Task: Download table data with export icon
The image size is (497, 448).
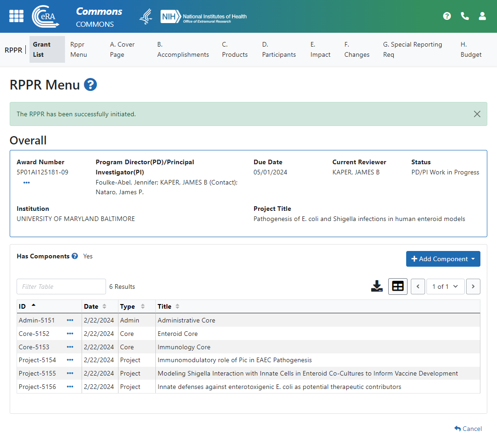Action: pyautogui.click(x=377, y=287)
